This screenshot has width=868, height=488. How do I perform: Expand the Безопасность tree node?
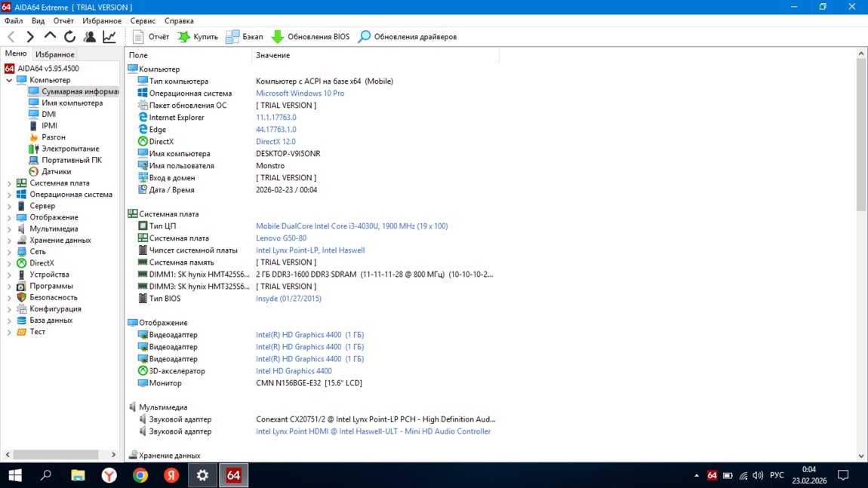click(x=9, y=298)
